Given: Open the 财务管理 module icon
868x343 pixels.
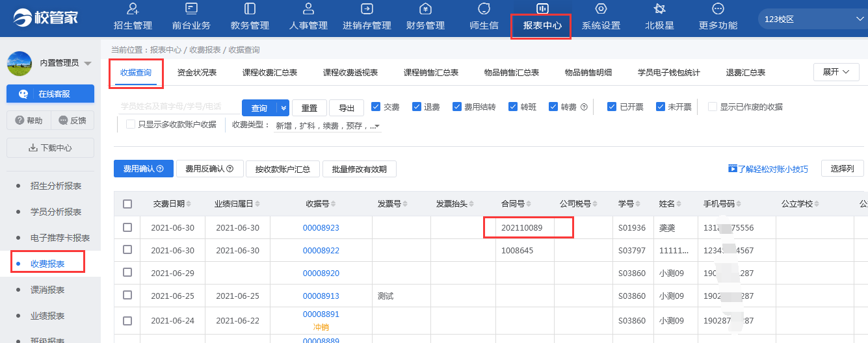Looking at the screenshot, I should tap(425, 9).
